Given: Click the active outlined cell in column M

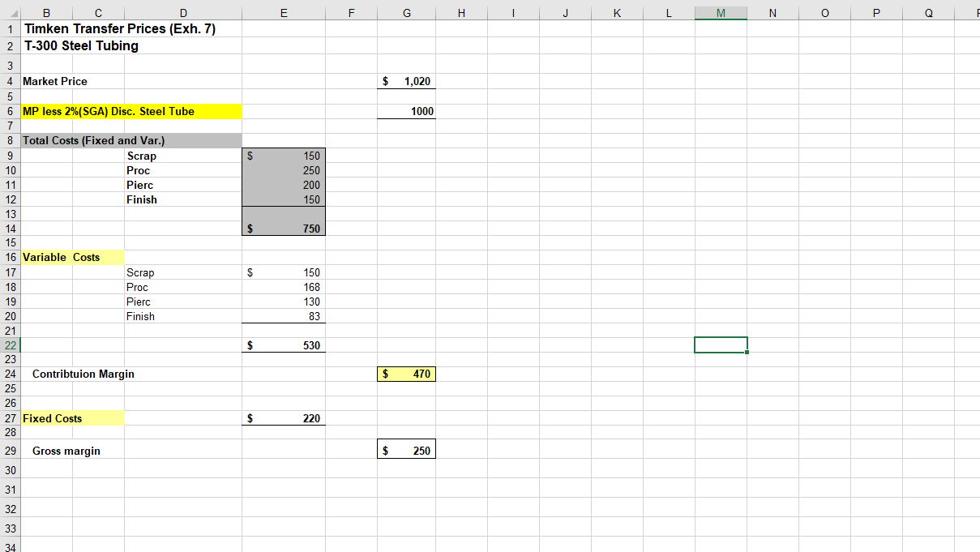Looking at the screenshot, I should (x=721, y=345).
